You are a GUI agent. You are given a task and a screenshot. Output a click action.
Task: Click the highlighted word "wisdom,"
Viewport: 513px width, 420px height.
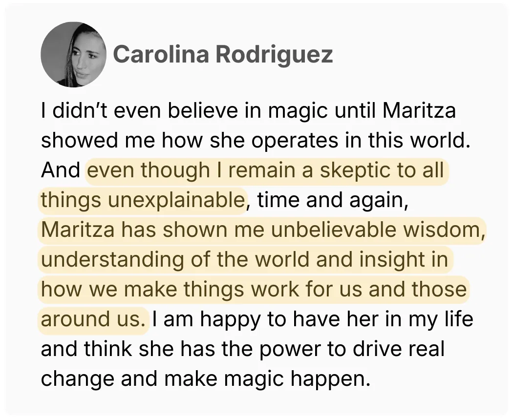[443, 231]
